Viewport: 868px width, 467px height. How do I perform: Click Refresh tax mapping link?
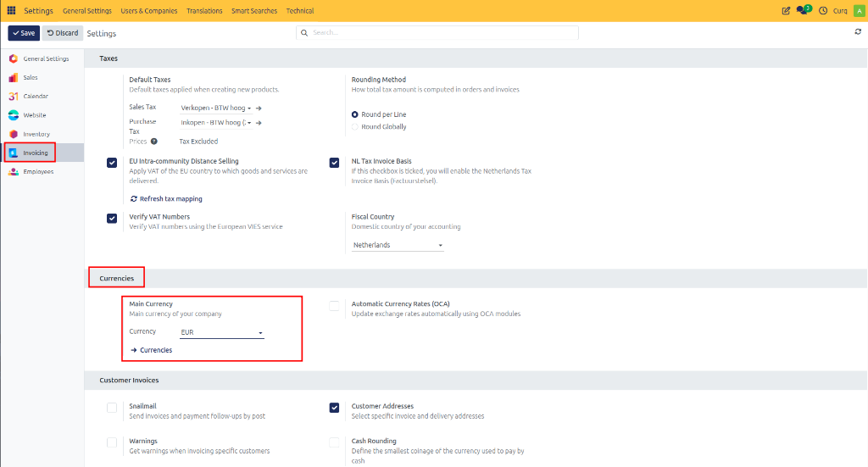(x=166, y=198)
